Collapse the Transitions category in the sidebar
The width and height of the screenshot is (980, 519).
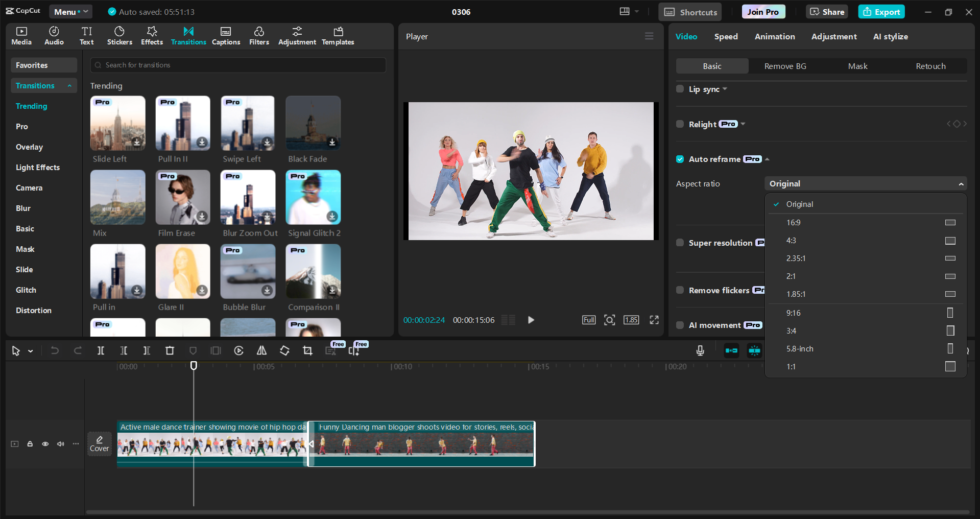point(70,85)
